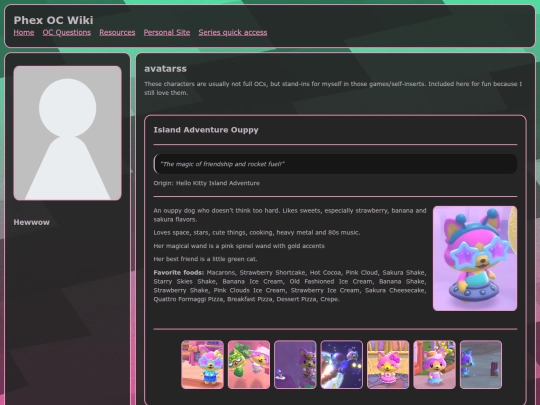Open the first gallery thumbnail, Ouppy in blue outfit
Image resolution: width=540 pixels, height=405 pixels.
click(x=202, y=364)
